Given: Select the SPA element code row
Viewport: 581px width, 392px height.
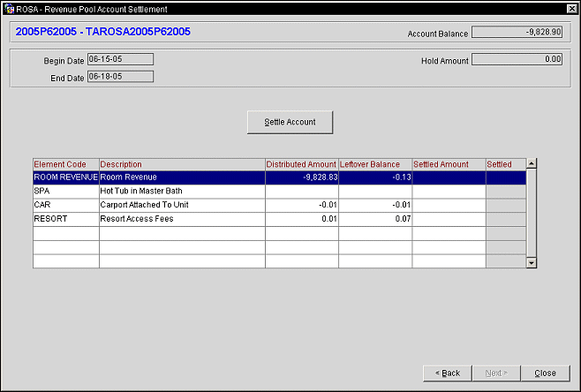Looking at the screenshot, I should tap(65, 191).
